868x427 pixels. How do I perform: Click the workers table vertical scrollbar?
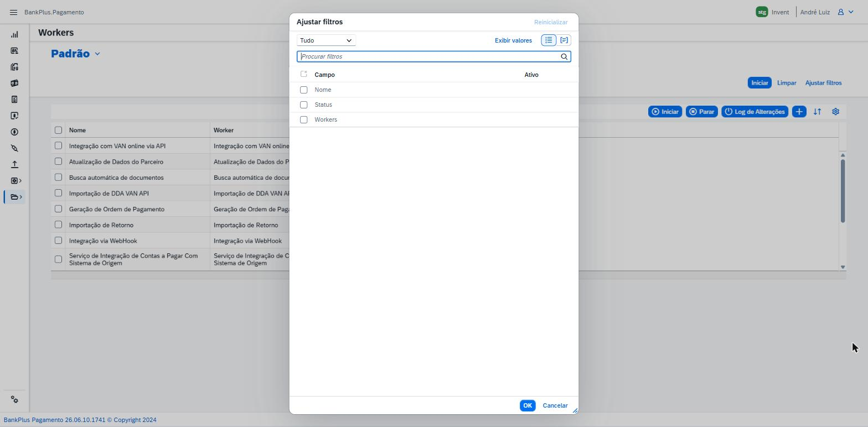(843, 191)
